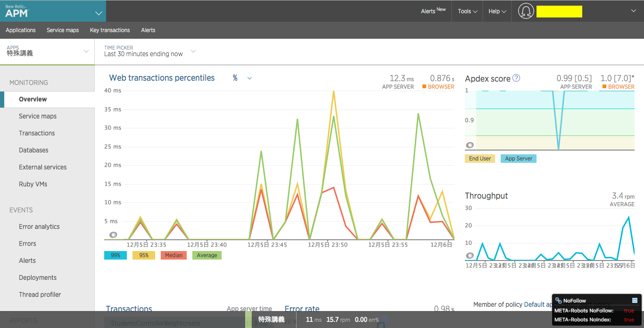Click the 0.876 s browser value

(442, 78)
